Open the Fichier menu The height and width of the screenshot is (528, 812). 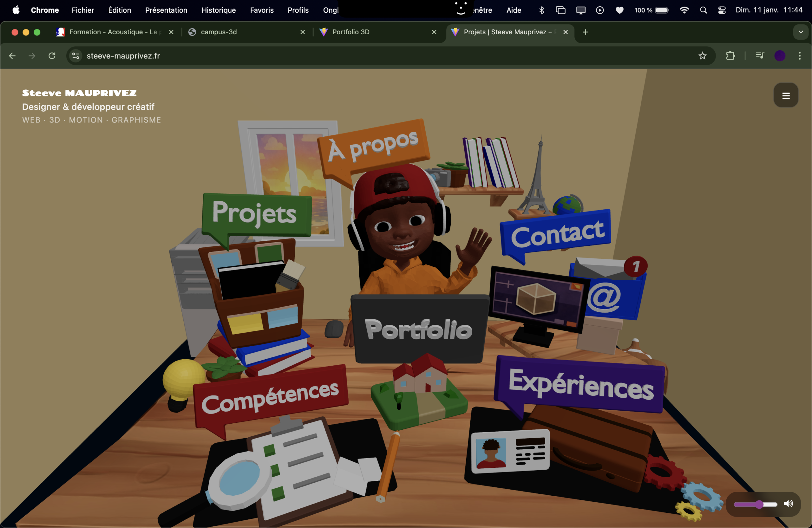click(x=83, y=10)
